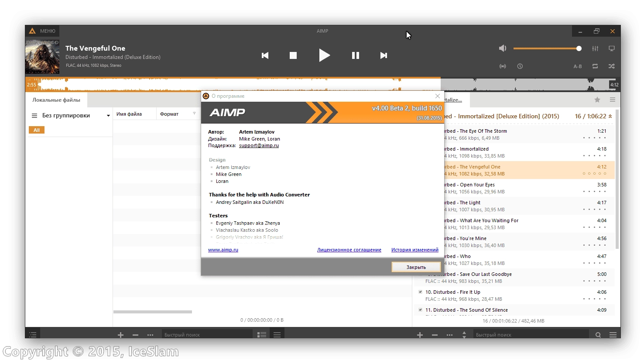
Task: Remove playlist tracks with minus icon
Action: pos(435,335)
